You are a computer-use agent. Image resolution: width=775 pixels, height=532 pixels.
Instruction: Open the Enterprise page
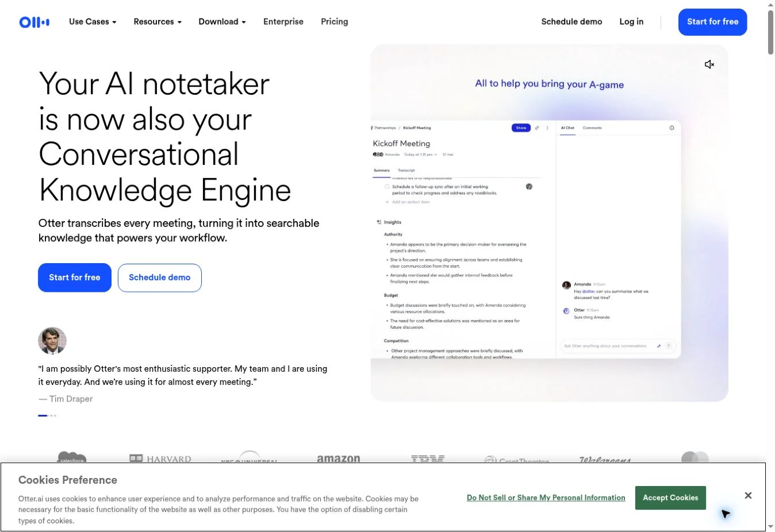283,22
